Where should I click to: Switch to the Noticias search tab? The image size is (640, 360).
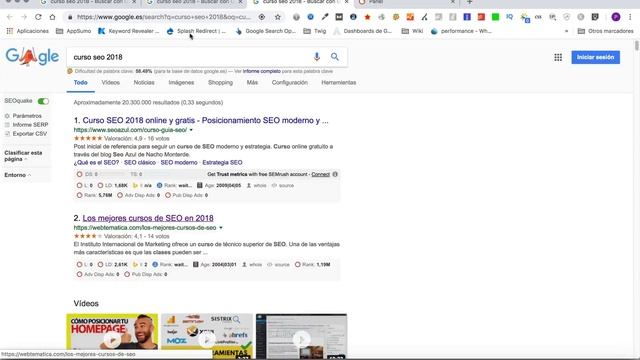[144, 82]
